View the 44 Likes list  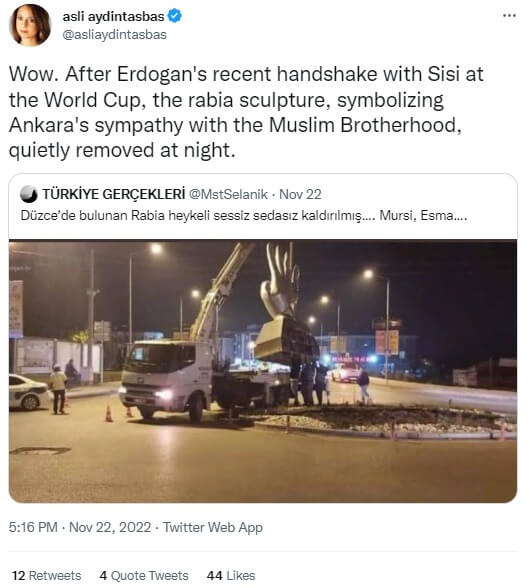pos(231,576)
